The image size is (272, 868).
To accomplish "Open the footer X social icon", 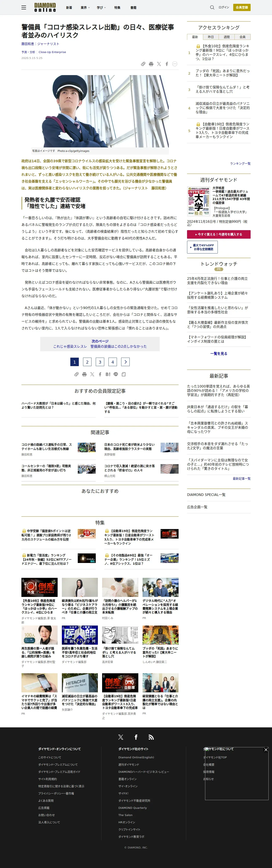I will (121, 737).
